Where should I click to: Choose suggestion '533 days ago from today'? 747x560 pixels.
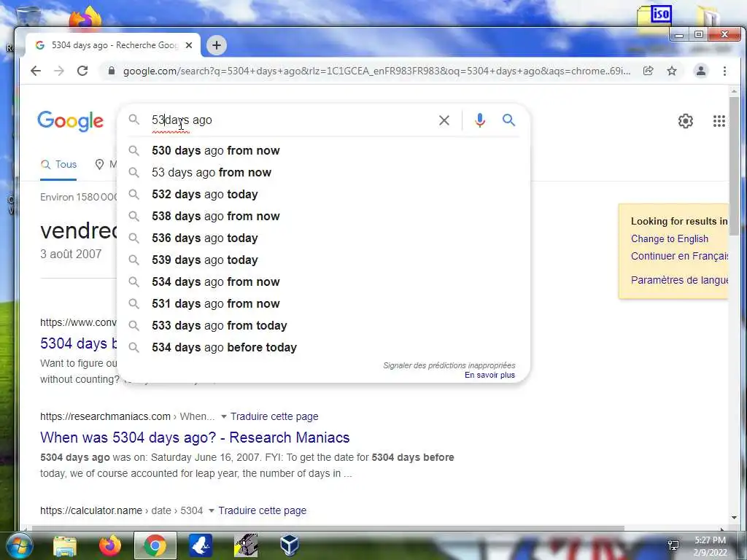[x=323, y=326]
